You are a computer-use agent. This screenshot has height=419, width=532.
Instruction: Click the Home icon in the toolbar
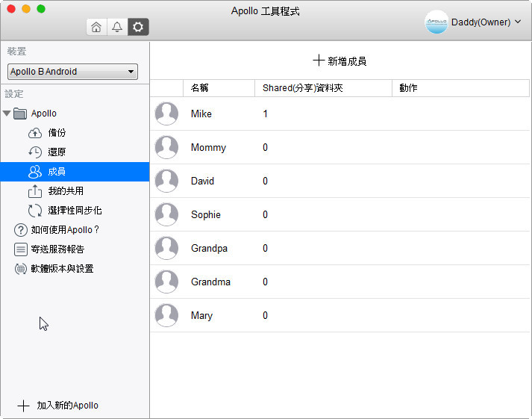(x=96, y=27)
